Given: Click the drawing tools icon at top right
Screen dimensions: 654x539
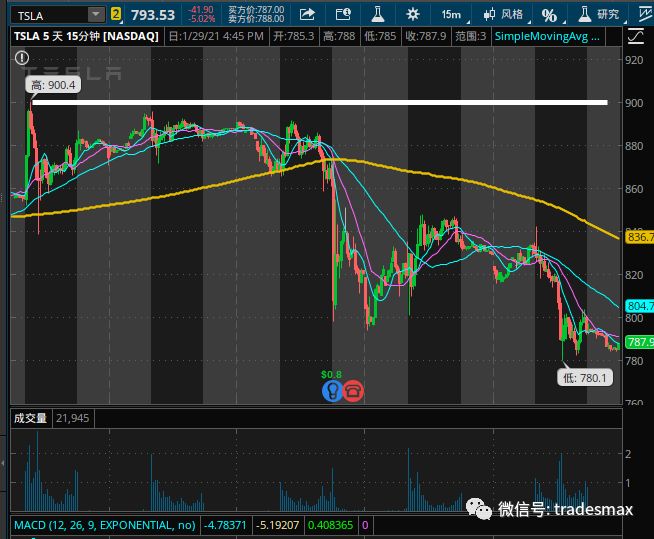Looking at the screenshot, I should pos(646,15).
